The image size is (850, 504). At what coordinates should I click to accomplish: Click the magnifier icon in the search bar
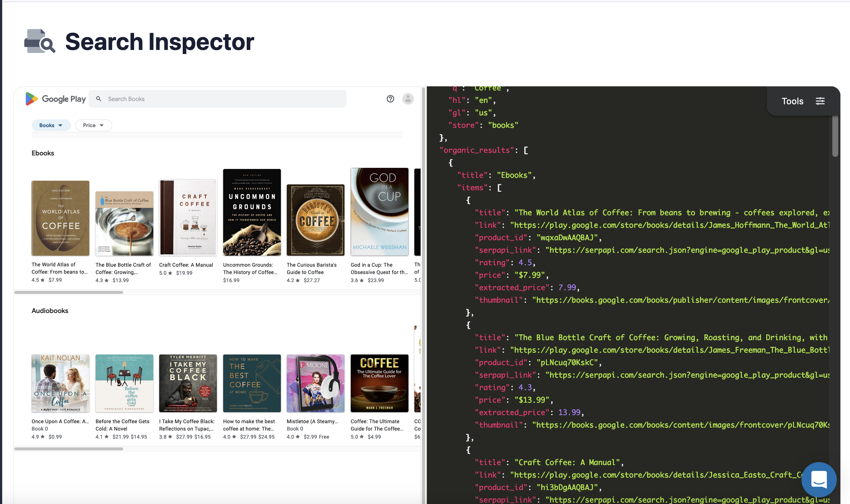tap(99, 98)
